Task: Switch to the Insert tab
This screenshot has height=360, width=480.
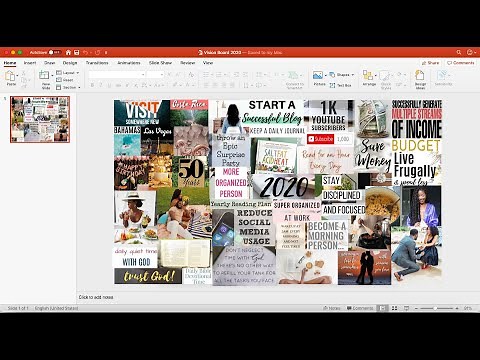Action: point(30,63)
